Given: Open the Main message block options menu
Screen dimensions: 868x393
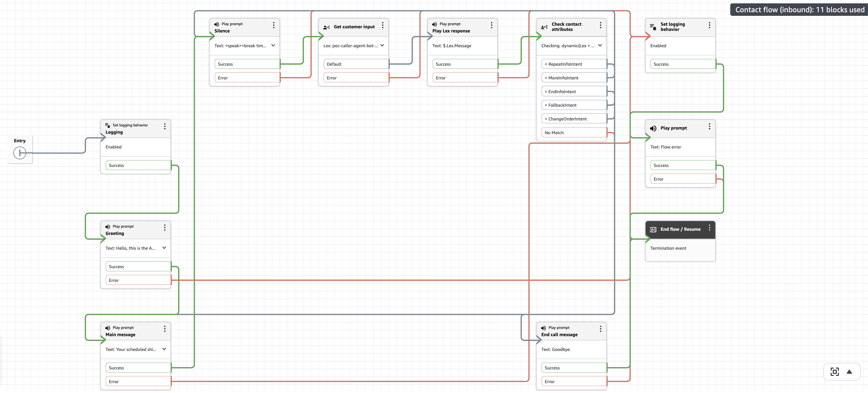Looking at the screenshot, I should coord(165,329).
